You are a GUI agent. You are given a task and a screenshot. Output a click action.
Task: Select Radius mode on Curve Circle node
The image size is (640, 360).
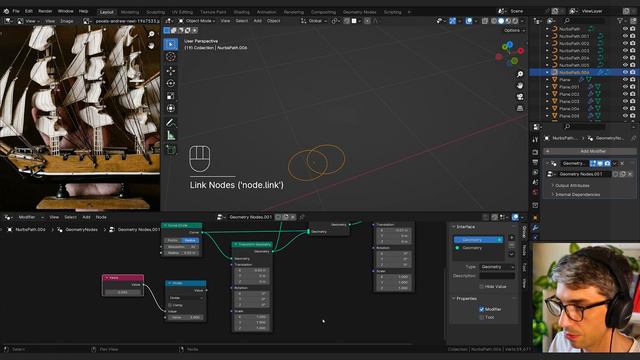[x=190, y=240]
